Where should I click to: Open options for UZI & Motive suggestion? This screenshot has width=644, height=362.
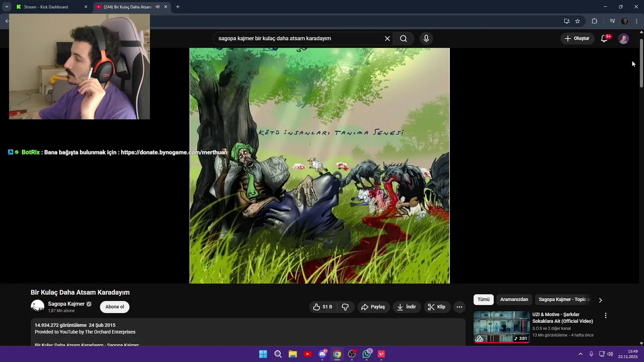(606, 316)
